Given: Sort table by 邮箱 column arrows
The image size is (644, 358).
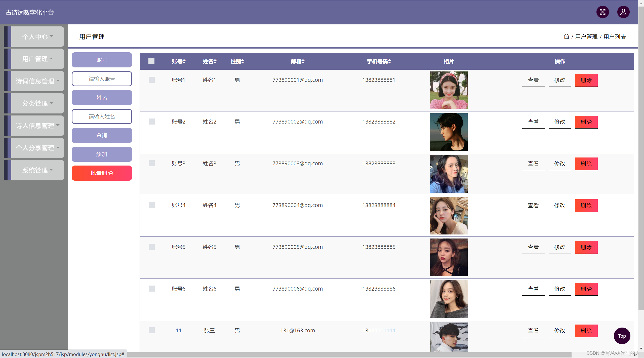Looking at the screenshot, I should pos(303,61).
